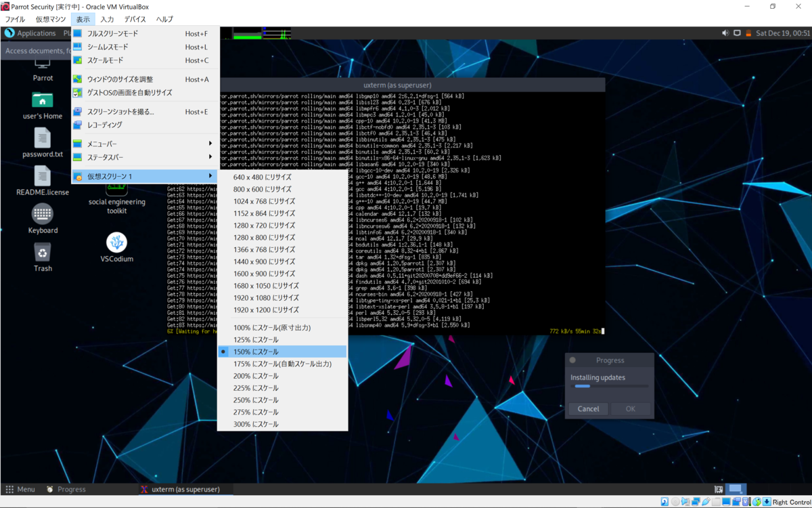Click the Installing updates progress bar
812x508 pixels.
tap(611, 386)
